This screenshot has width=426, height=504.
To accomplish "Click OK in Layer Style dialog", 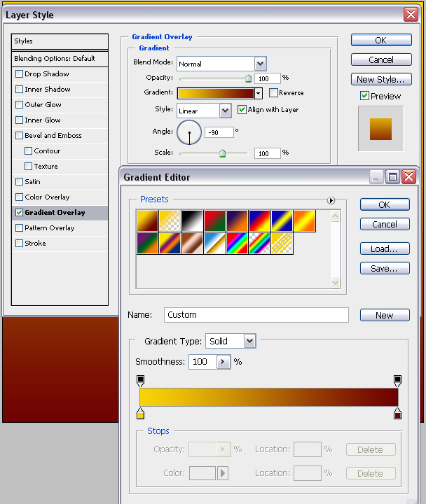I will click(x=381, y=40).
